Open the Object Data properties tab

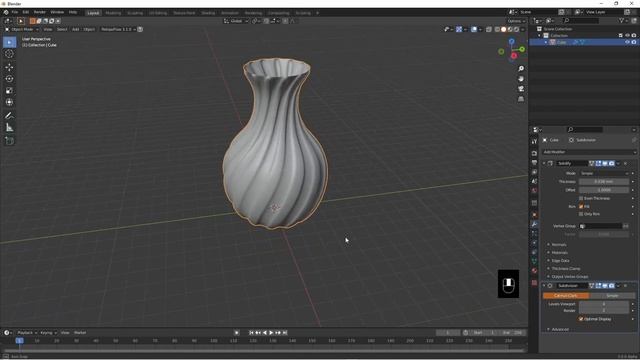(x=534, y=261)
